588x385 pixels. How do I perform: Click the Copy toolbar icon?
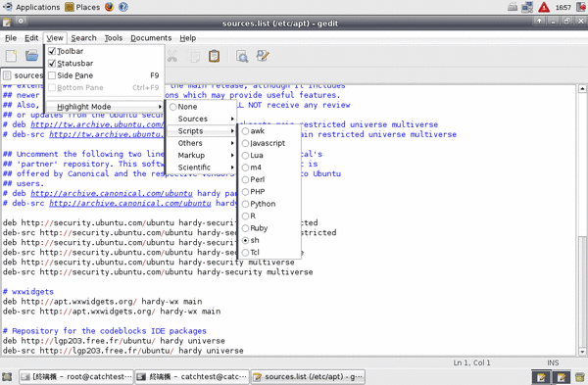194,56
